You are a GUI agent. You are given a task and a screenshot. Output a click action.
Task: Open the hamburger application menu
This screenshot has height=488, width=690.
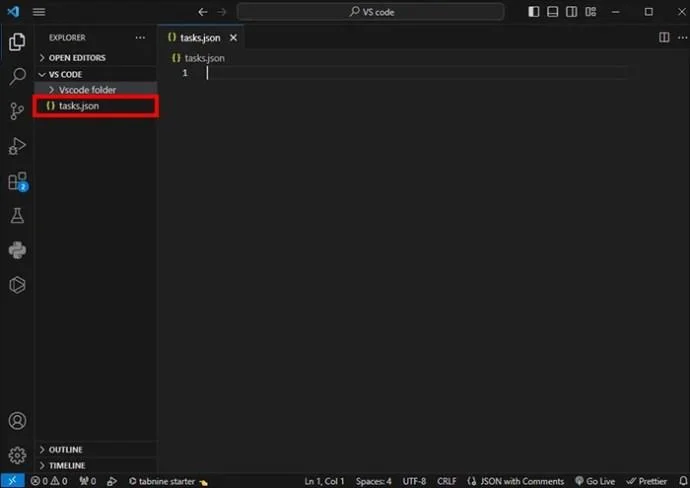(x=39, y=12)
